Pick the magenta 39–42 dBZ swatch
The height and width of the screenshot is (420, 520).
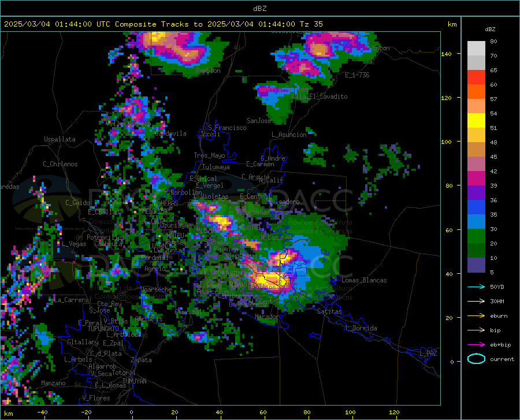[x=476, y=179]
